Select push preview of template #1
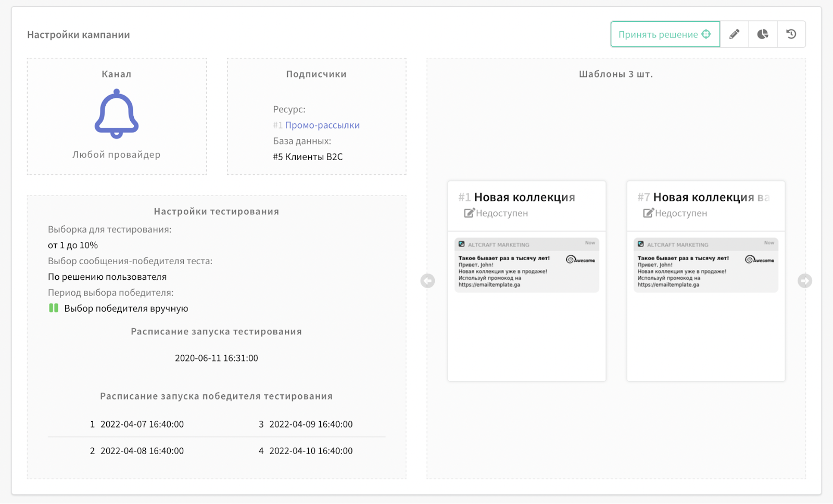Image resolution: width=833 pixels, height=504 pixels. click(526, 265)
